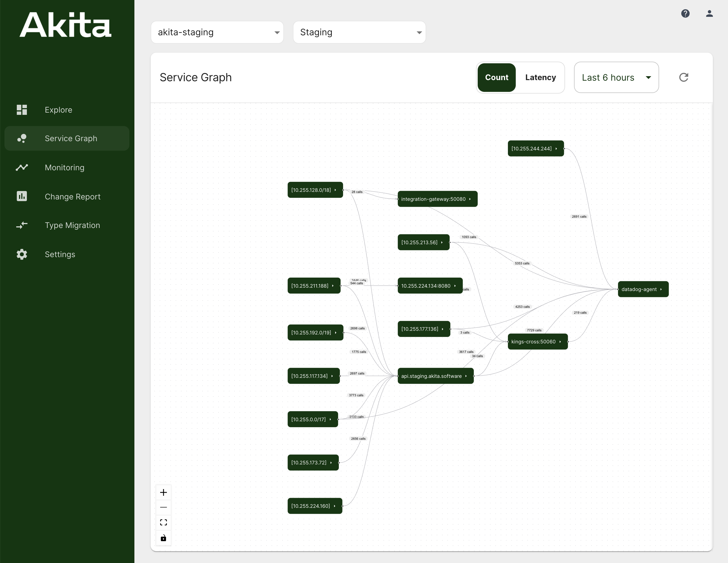Select the api.staging.akita.software node
728x563 pixels.
pos(431,376)
